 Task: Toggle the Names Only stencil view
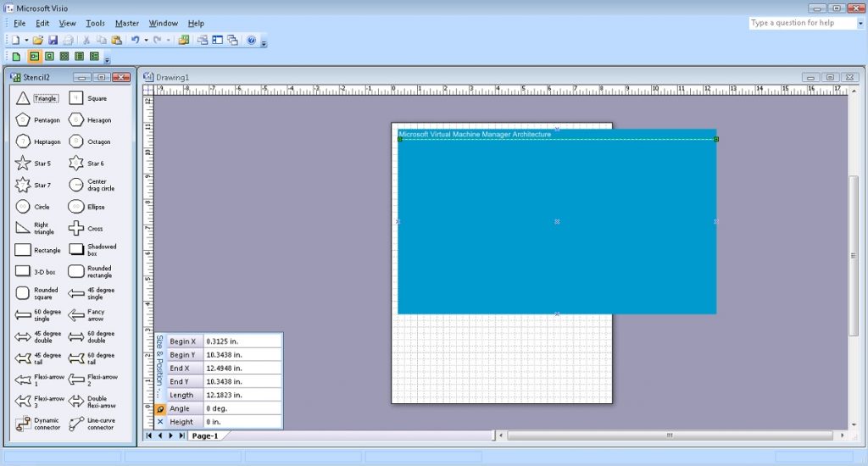click(x=79, y=57)
